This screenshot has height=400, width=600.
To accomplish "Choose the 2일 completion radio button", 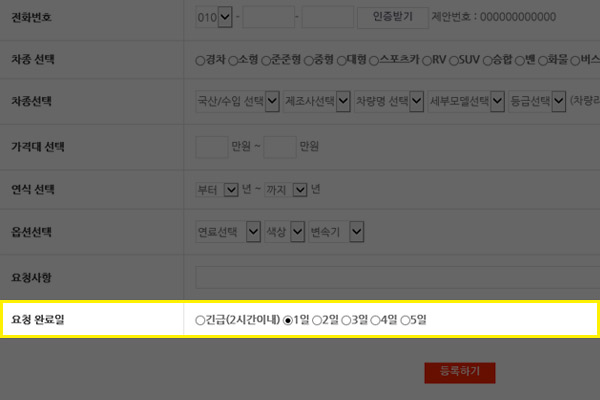I will coord(318,320).
